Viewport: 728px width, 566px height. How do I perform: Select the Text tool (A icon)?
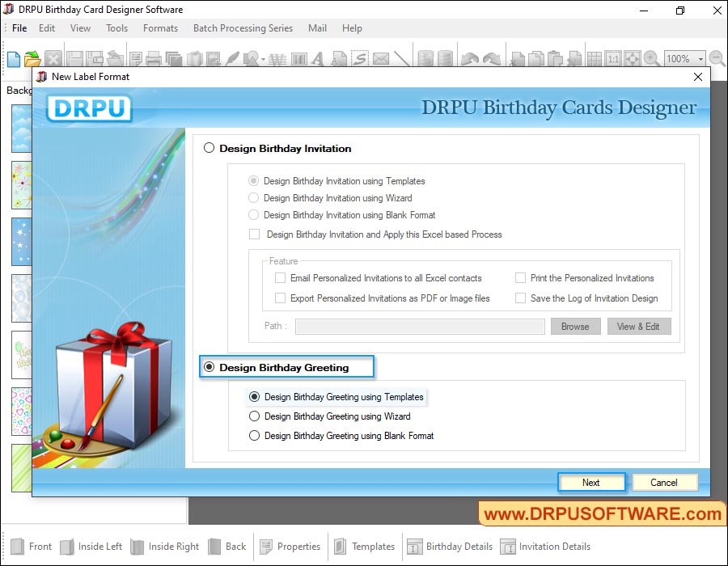point(317,58)
